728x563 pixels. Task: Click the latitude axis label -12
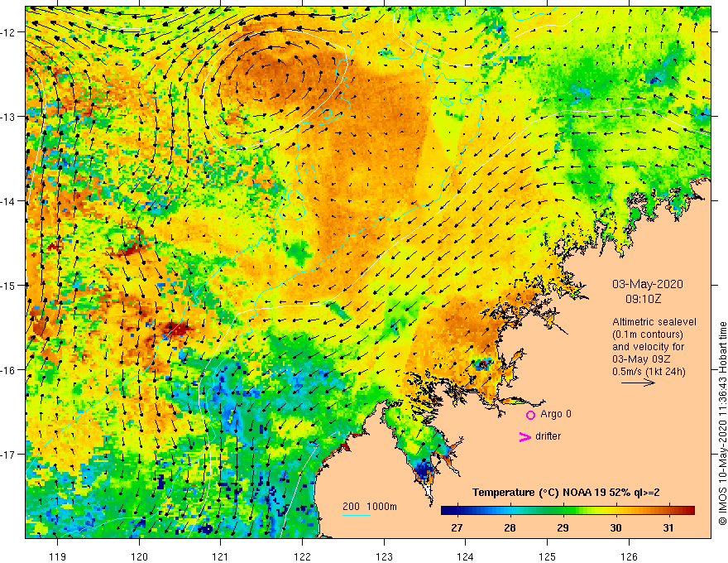9,32
